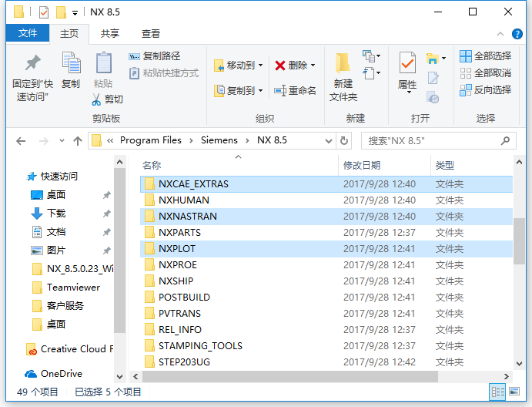Image resolution: width=532 pixels, height=407 pixels.
Task: Click the search magnifier icon
Action: pos(505,140)
